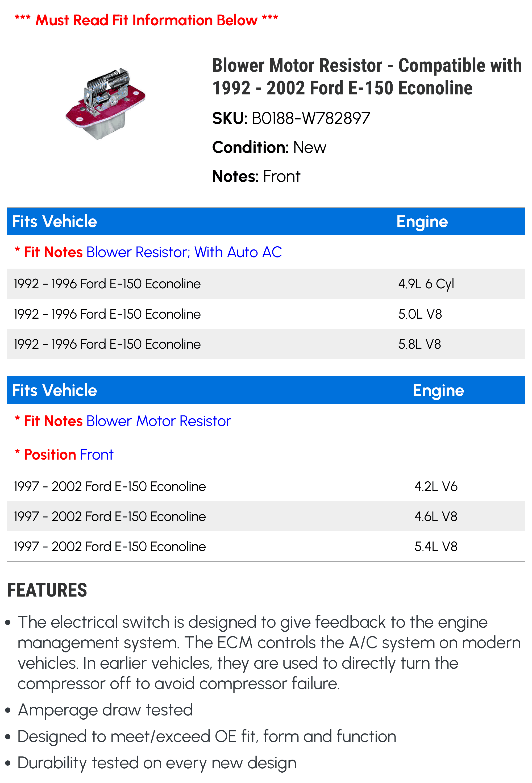The image size is (532, 783).
Task: Click the product title heading
Action: coord(367,77)
